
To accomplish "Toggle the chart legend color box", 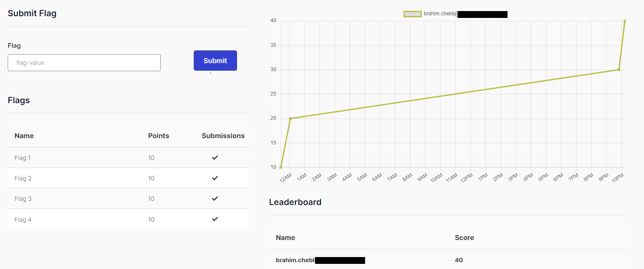I will [412, 14].
